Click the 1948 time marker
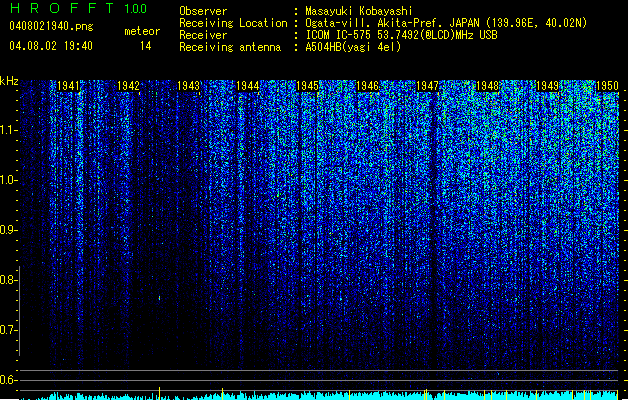The image size is (629, 400). coord(487,86)
